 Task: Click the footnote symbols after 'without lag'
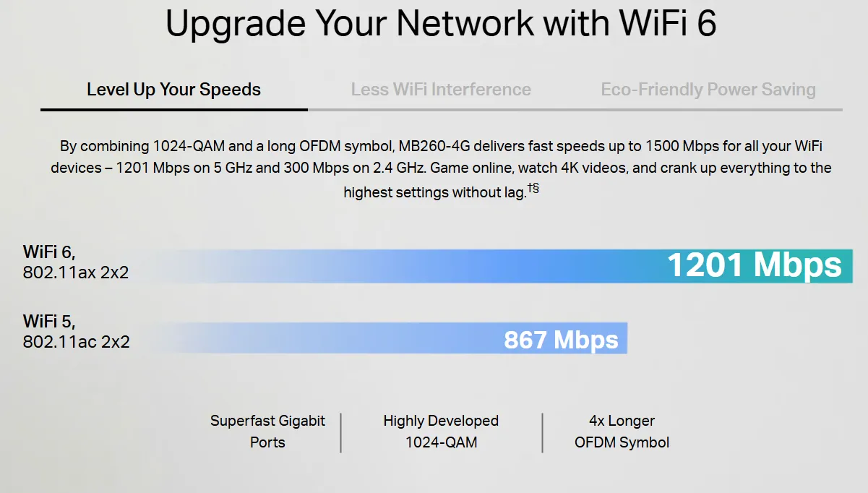tap(533, 189)
